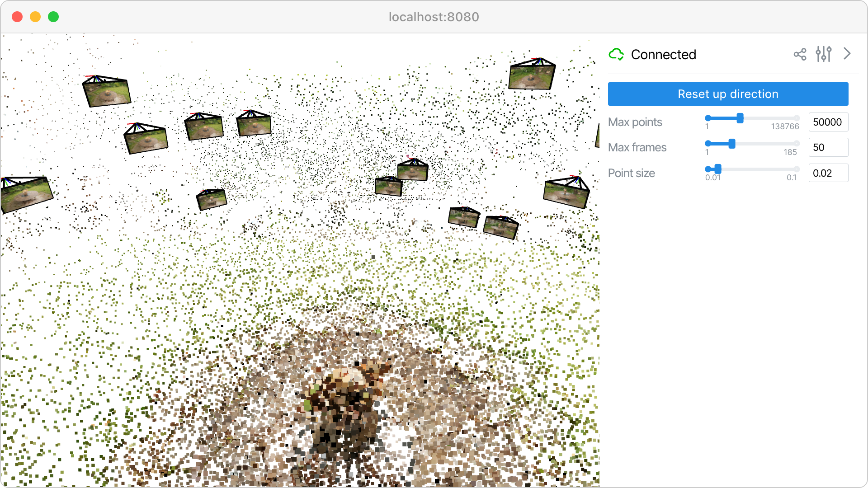Open the control settings sliders icon
Screen dimensions: 868x488
pos(823,54)
